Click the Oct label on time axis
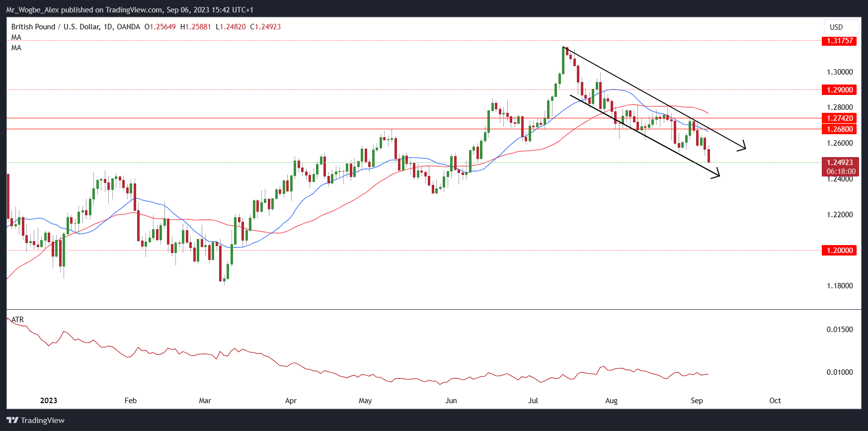Screen dimensions: 868x431 (775, 401)
